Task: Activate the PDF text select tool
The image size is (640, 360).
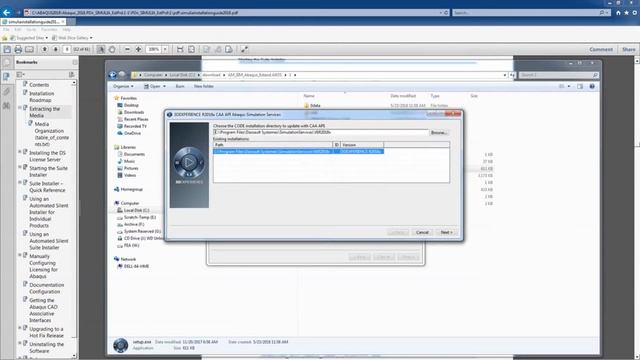Action: pyautogui.click(x=100, y=49)
